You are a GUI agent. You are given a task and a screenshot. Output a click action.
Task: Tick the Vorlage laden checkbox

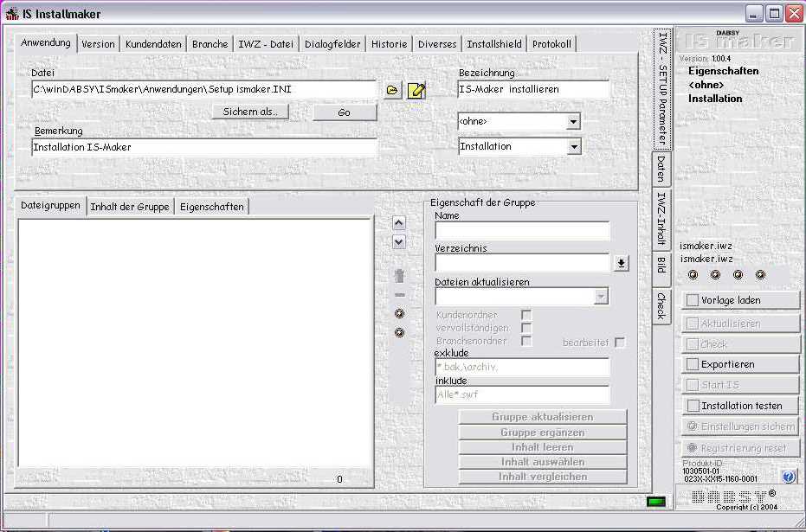693,300
